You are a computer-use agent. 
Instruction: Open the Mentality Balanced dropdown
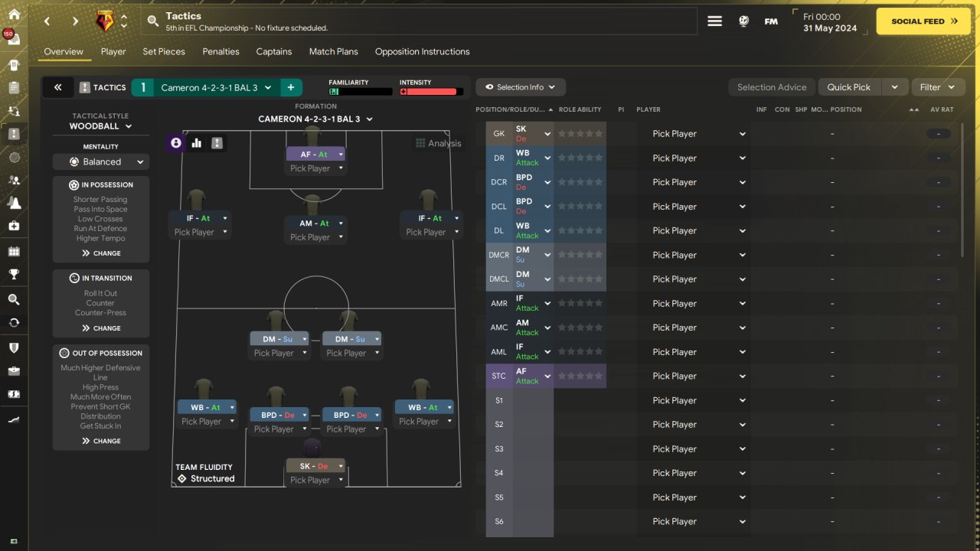tap(101, 162)
